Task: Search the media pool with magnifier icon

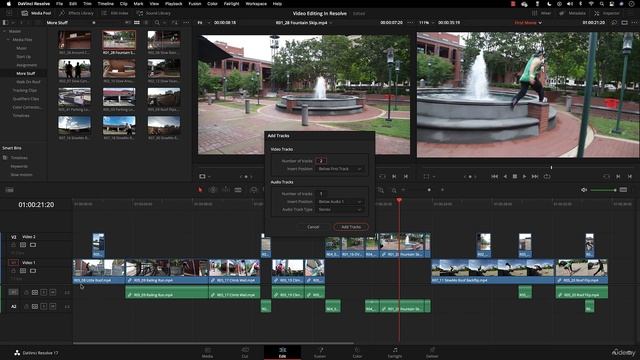Action: 157,22
